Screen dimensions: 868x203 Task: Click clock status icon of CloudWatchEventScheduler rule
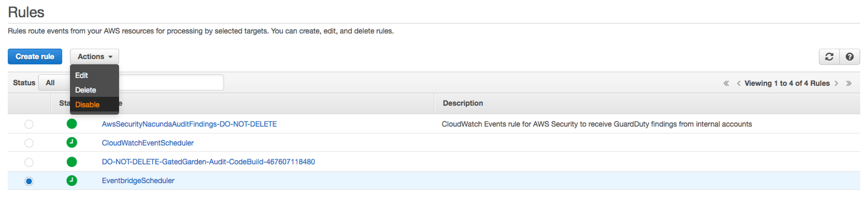(72, 143)
